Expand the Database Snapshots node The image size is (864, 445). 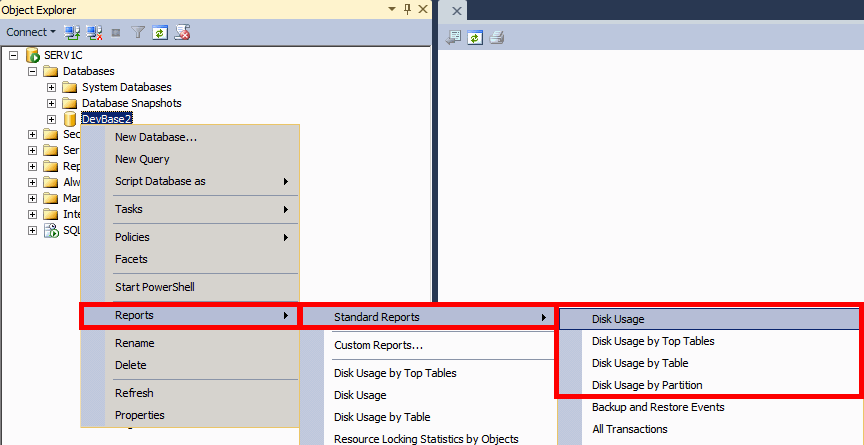52,103
